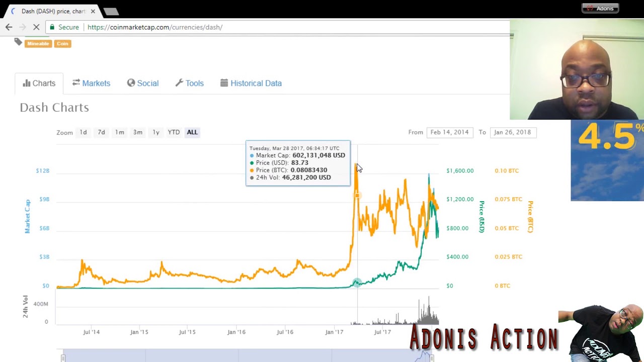Click the right handle of chart navigator
644x362 pixels.
(432, 358)
